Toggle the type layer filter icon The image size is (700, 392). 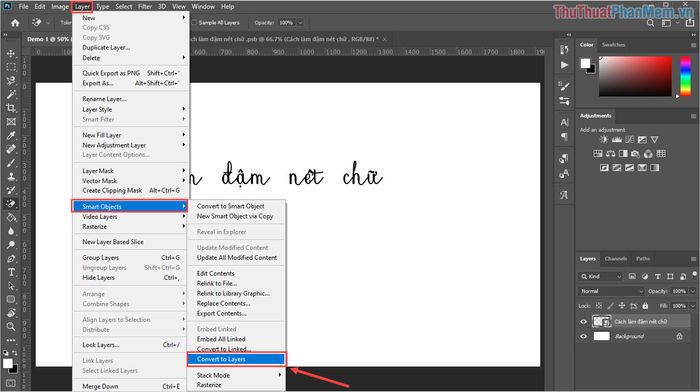point(658,276)
